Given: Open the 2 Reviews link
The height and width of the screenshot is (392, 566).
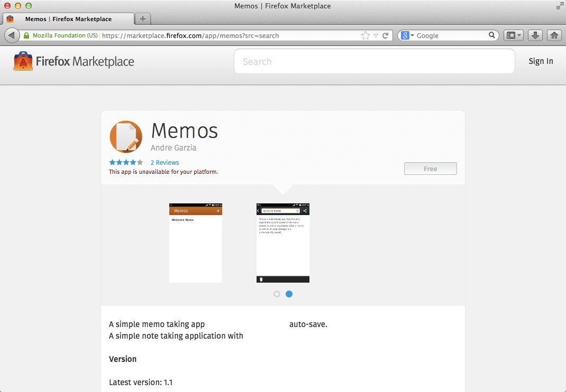Looking at the screenshot, I should [x=165, y=162].
